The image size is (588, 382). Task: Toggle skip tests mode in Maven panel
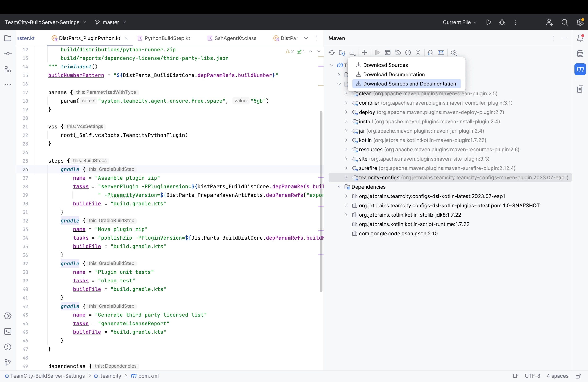pyautogui.click(x=408, y=53)
